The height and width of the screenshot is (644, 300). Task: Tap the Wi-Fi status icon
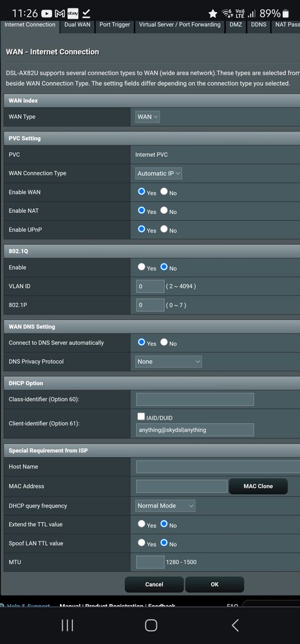pos(227,14)
